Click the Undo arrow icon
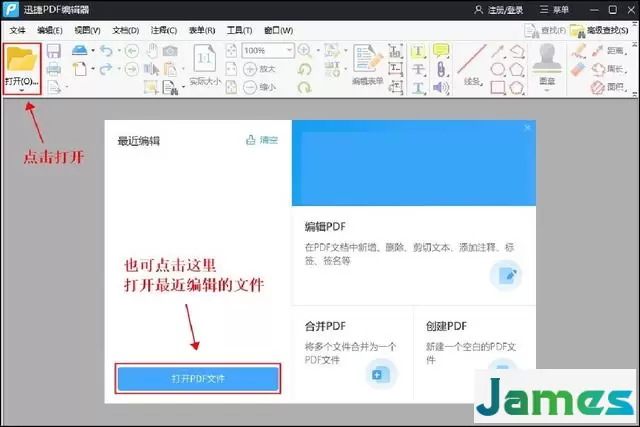640x427 pixels. [107, 51]
